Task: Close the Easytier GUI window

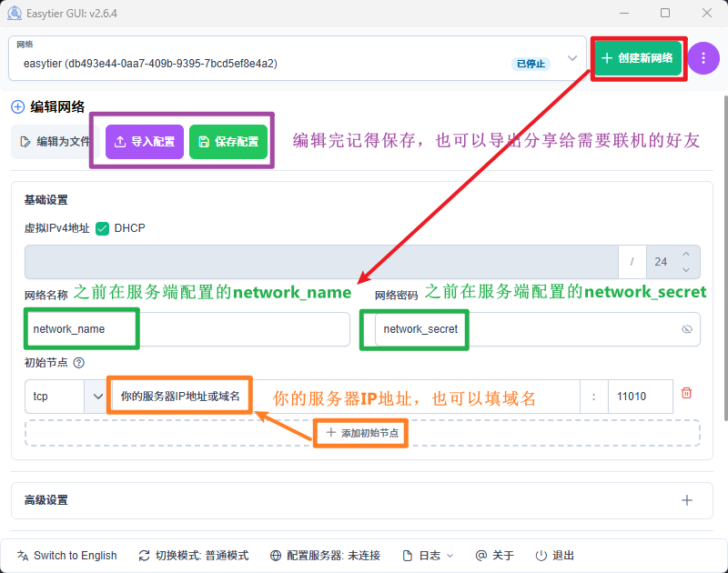Action: coord(707,13)
